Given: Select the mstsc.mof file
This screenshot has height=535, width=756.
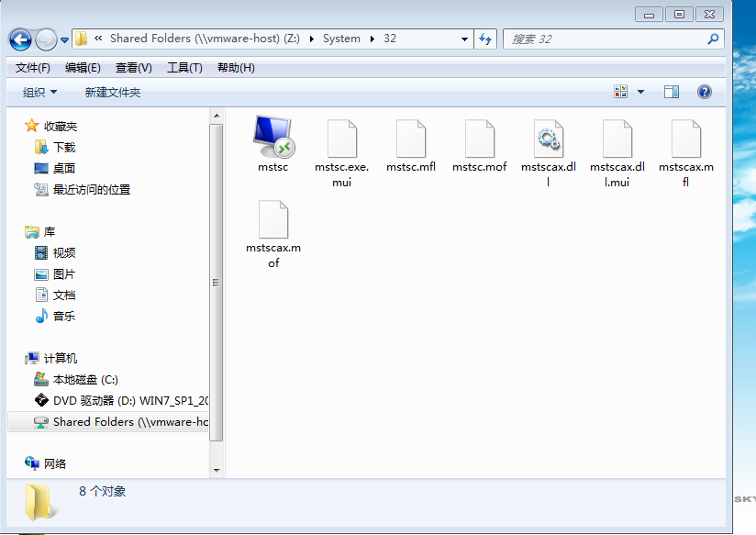Looking at the screenshot, I should [x=479, y=138].
